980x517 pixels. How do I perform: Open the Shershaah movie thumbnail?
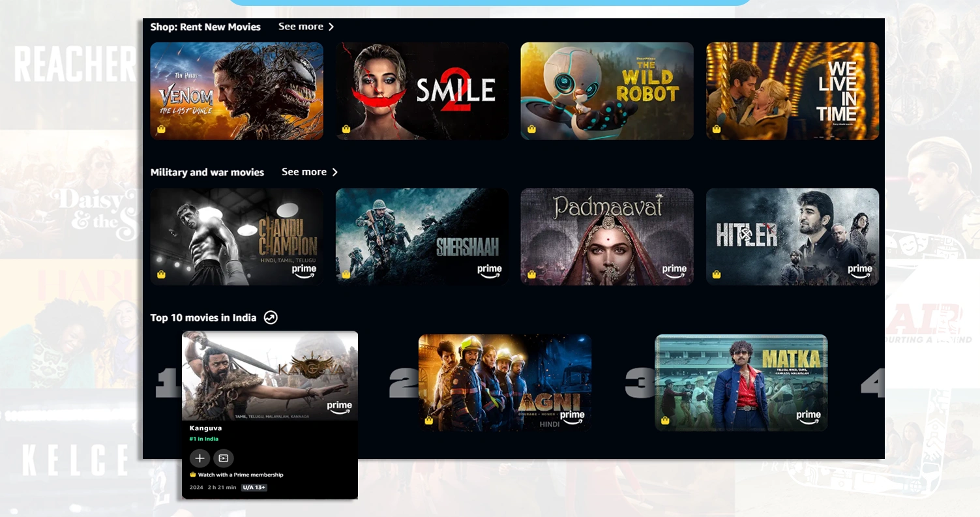tap(422, 236)
